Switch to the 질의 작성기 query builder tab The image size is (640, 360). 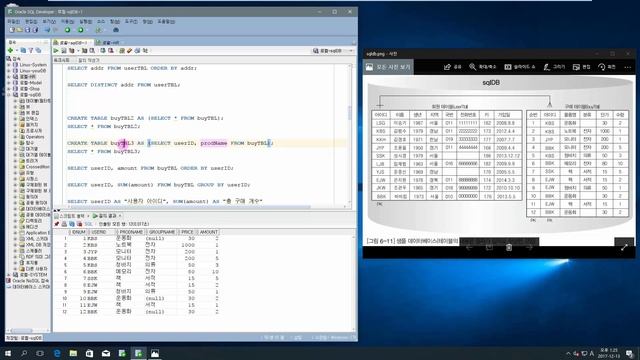point(88,60)
